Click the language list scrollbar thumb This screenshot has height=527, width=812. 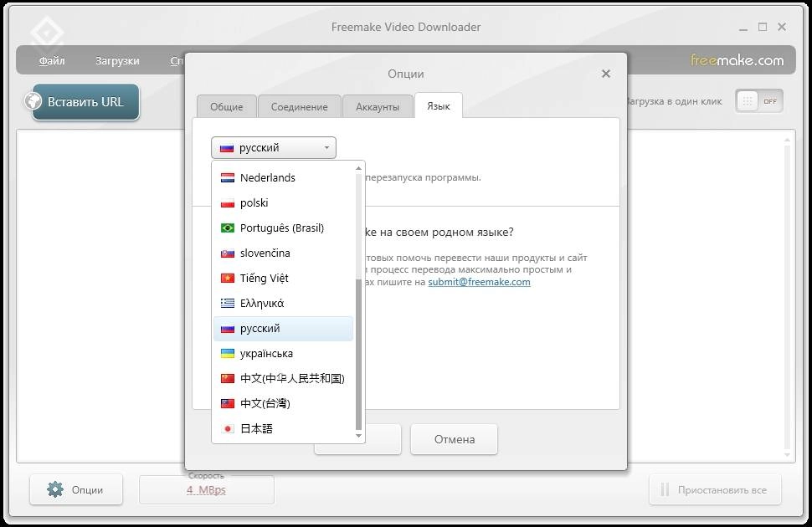pyautogui.click(x=358, y=355)
